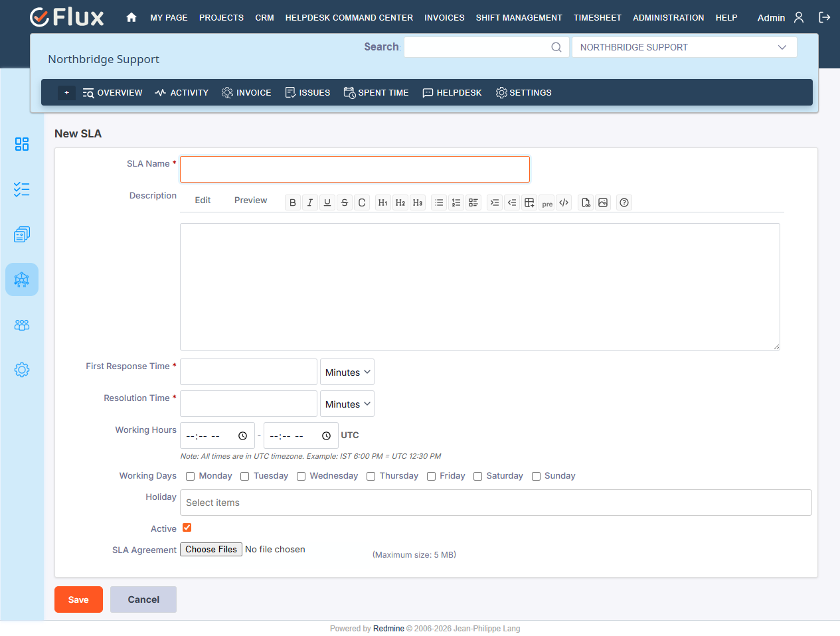The height and width of the screenshot is (636, 840).
Task: Apply strikethrough formatting to description text
Action: (345, 202)
